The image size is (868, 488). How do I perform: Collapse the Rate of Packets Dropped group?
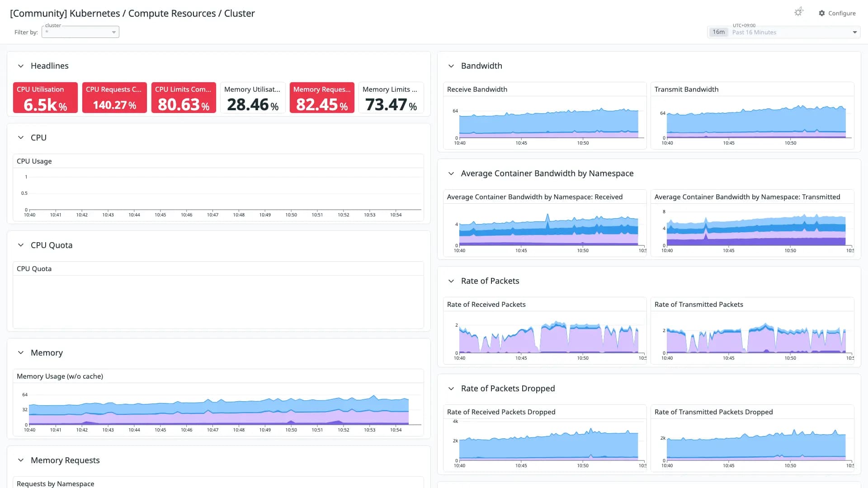(x=451, y=389)
